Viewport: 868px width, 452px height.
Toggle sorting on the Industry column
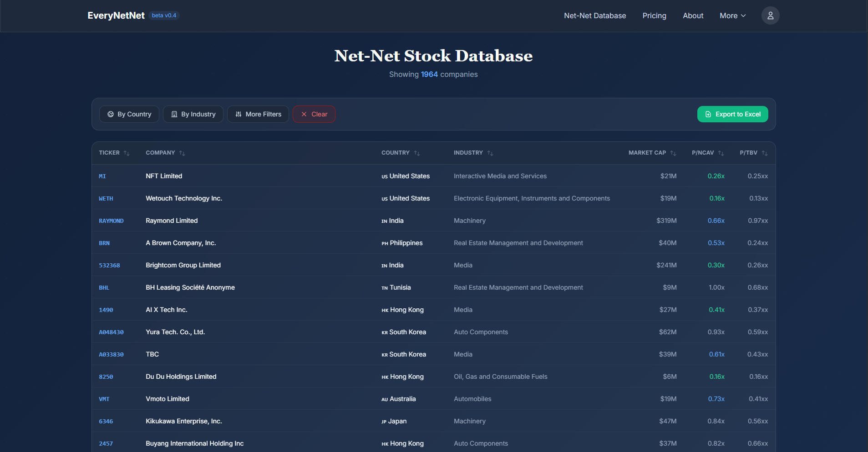point(490,153)
